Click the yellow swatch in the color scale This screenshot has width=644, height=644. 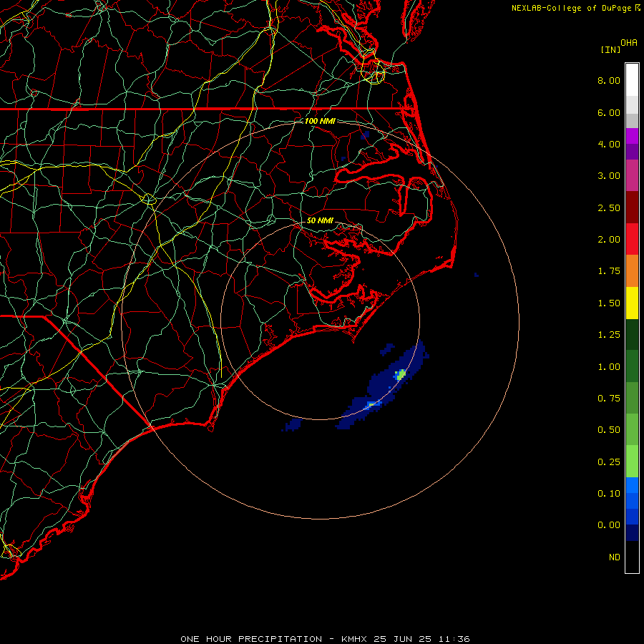pos(632,303)
